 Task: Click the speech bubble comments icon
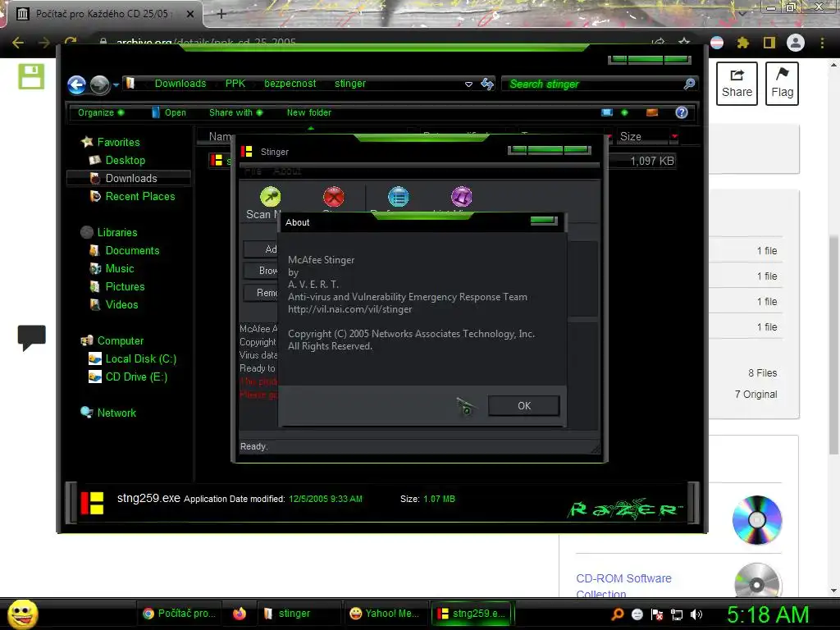tap(32, 338)
